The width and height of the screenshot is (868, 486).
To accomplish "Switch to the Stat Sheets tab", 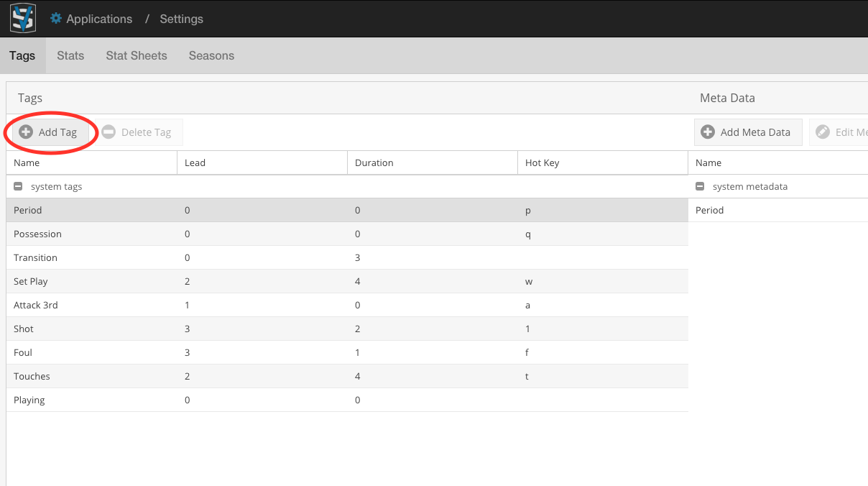I will pos(137,55).
